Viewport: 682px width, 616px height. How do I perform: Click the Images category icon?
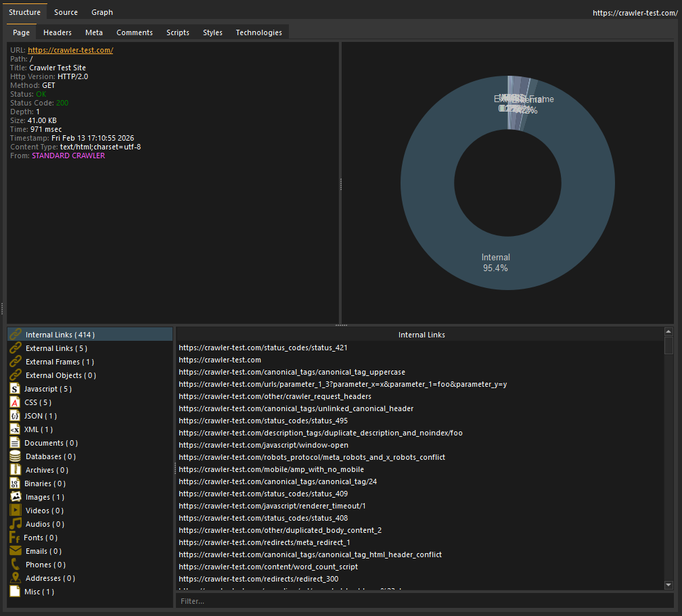15,497
